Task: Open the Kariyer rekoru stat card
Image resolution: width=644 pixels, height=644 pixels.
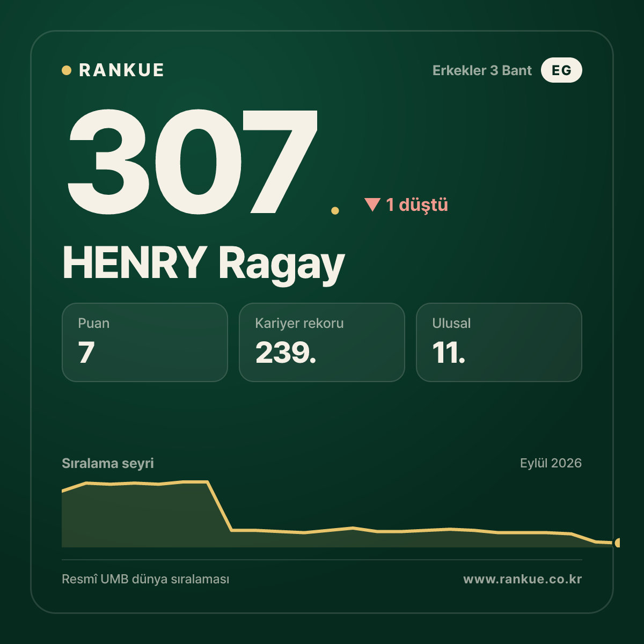Action: click(322, 342)
